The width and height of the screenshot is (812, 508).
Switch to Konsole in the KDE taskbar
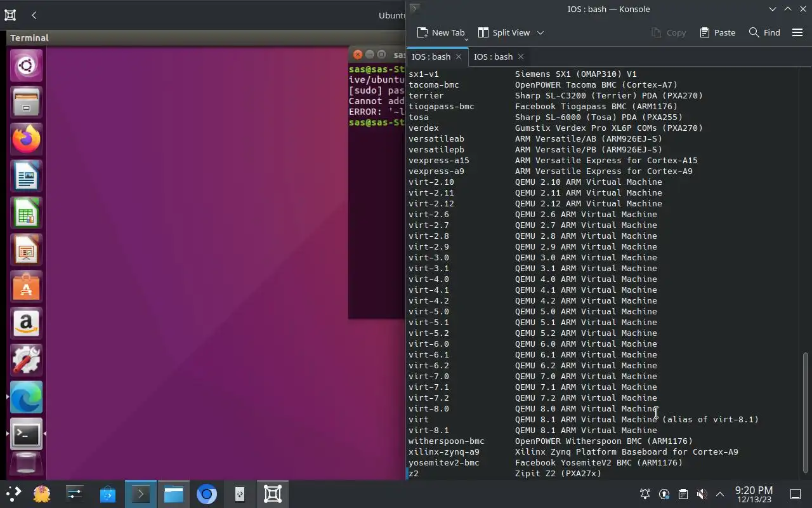coord(140,494)
